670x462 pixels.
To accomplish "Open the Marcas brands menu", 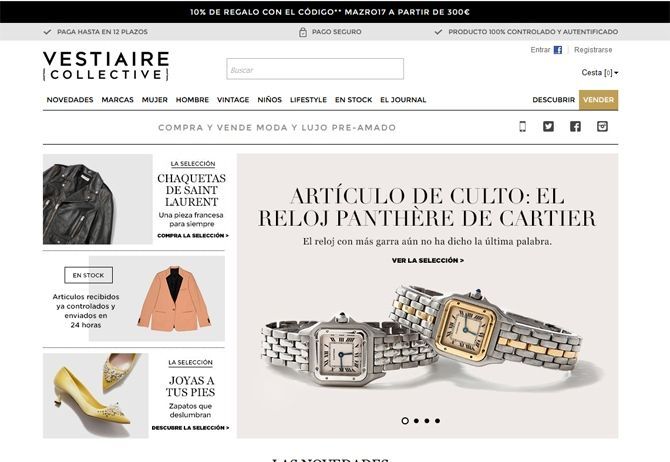I will (118, 100).
